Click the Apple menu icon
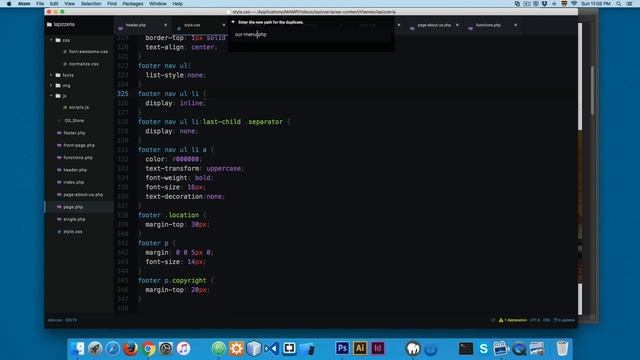This screenshot has width=640, height=360. tap(9, 4)
